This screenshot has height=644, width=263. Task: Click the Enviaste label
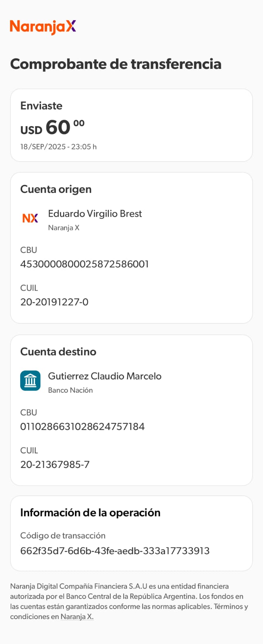point(41,106)
